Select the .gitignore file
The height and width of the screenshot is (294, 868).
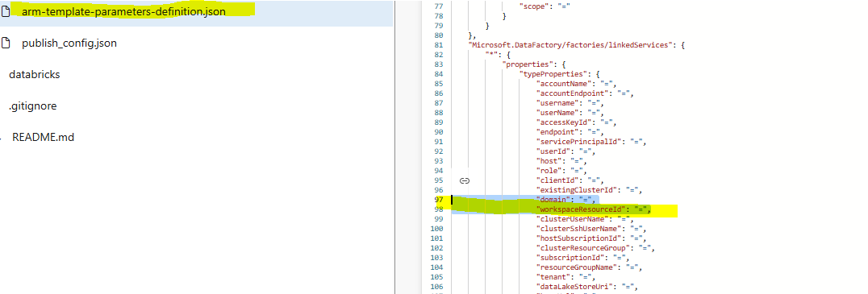point(32,106)
